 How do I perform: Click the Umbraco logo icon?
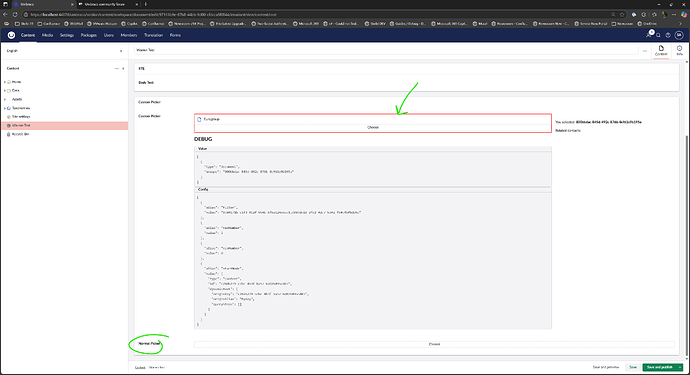click(11, 35)
